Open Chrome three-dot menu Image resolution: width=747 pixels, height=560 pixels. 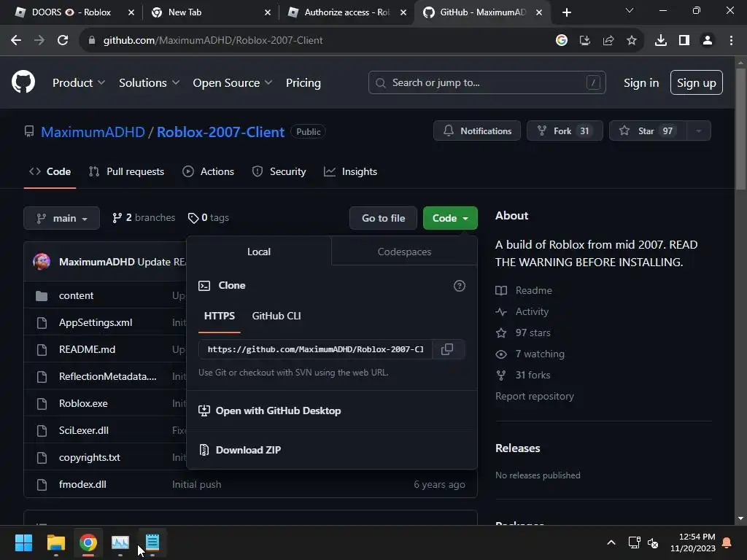(x=731, y=41)
